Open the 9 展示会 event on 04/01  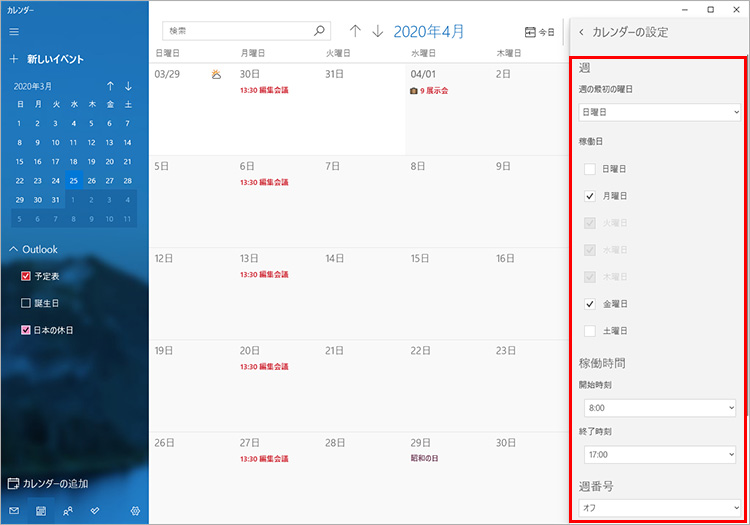429,90
